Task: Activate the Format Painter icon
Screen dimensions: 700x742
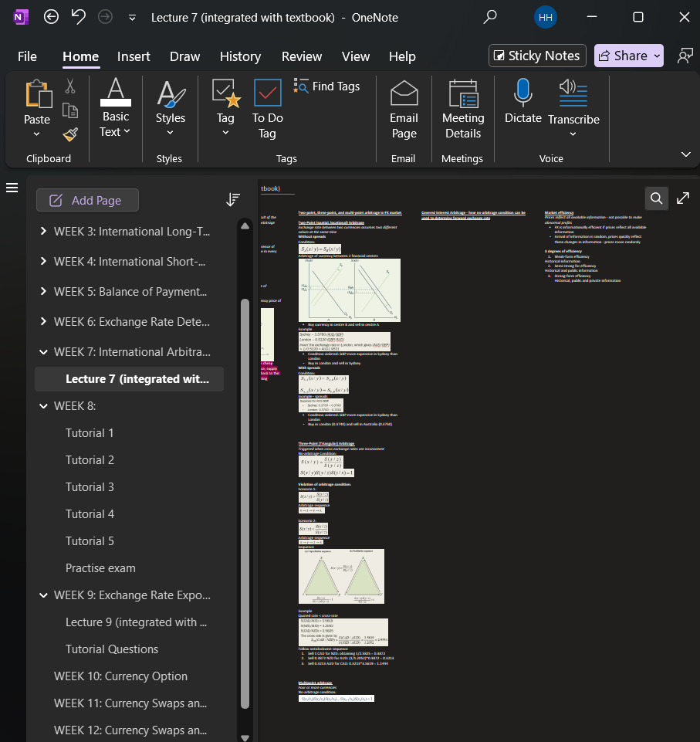Action: pyautogui.click(x=69, y=134)
